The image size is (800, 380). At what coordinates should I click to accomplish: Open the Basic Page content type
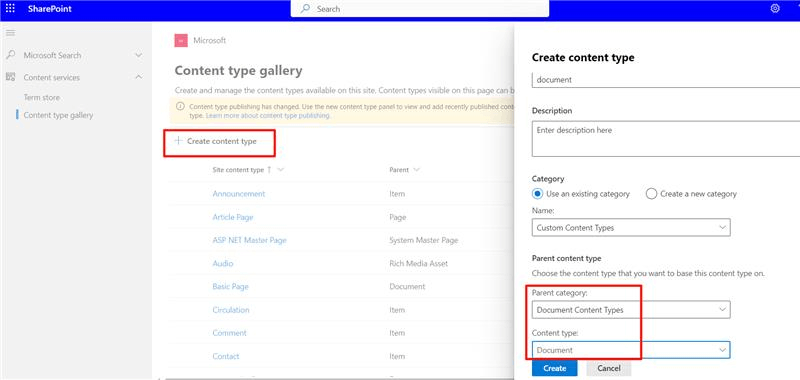(231, 287)
